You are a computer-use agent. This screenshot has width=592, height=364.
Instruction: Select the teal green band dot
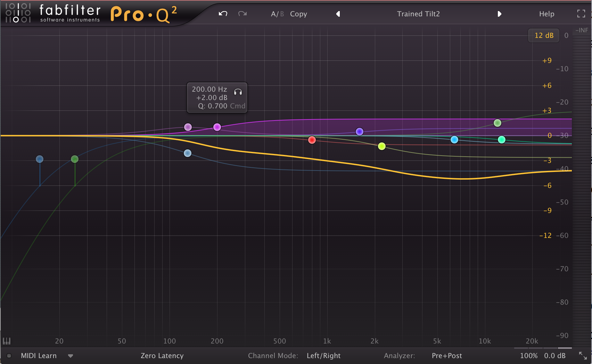[502, 140]
